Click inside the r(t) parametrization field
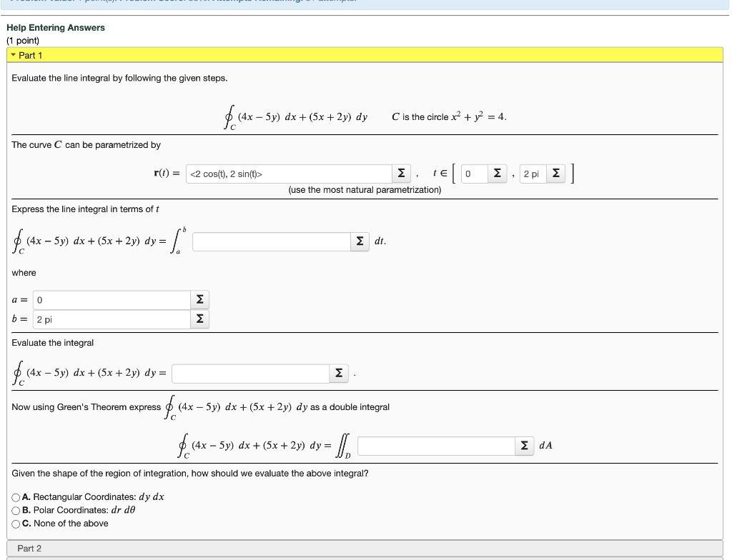The width and height of the screenshot is (732, 560). pyautogui.click(x=290, y=173)
